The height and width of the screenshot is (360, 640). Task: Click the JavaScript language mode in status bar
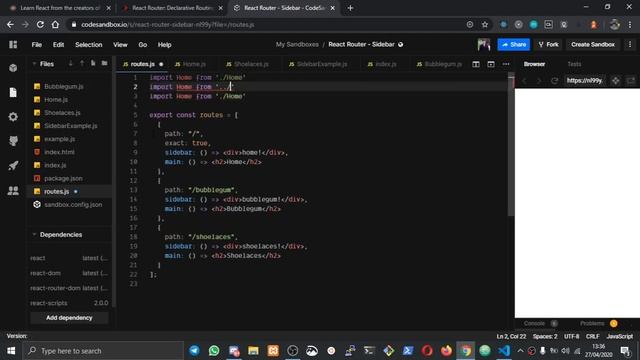click(x=619, y=336)
